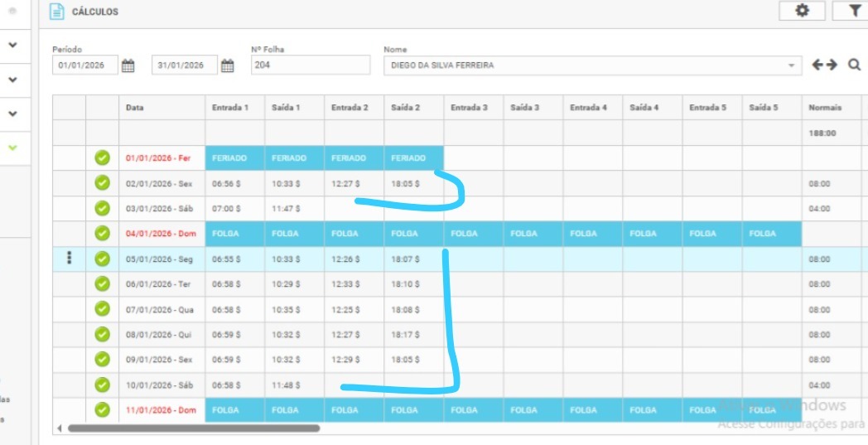Screen dimensions: 868x445
Task: Toggle green check for 01/01/2026 holiday row
Action: tap(102, 157)
